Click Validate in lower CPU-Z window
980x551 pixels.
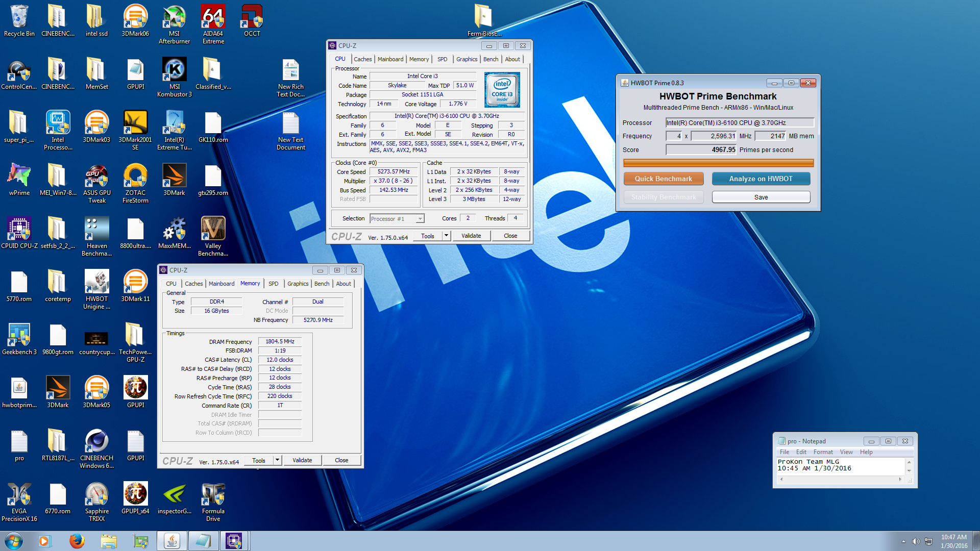click(x=302, y=460)
